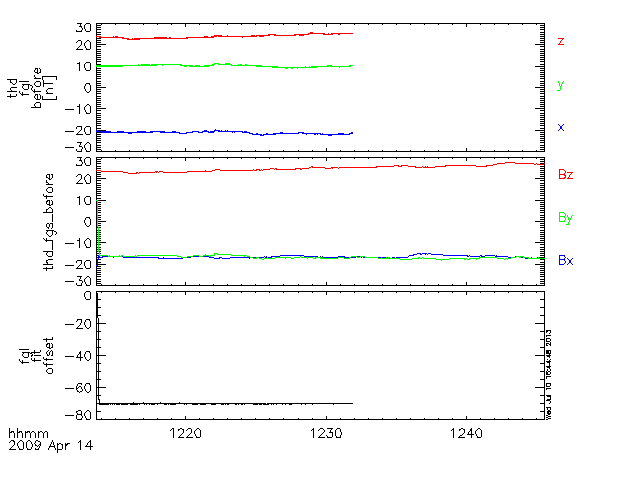The width and height of the screenshot is (640, 480).
Task: Click the -80 tick label in offset panel
Action: click(x=79, y=415)
